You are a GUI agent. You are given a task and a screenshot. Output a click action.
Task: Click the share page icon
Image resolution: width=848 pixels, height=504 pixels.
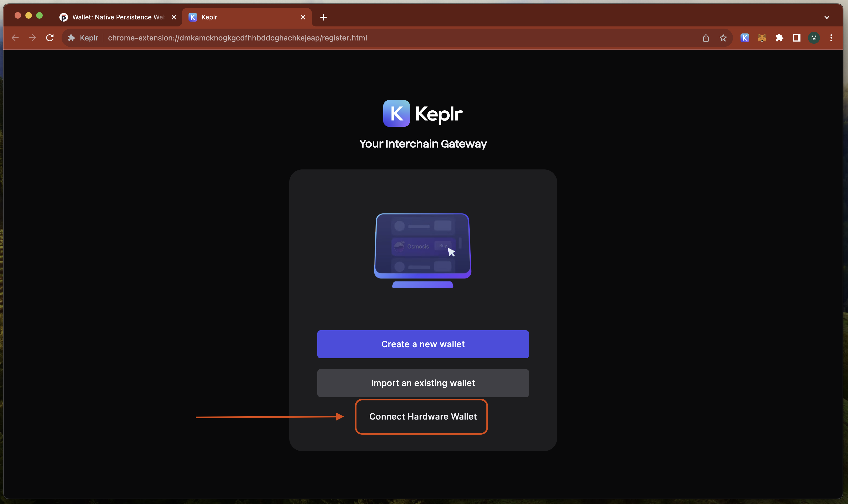pyautogui.click(x=706, y=38)
